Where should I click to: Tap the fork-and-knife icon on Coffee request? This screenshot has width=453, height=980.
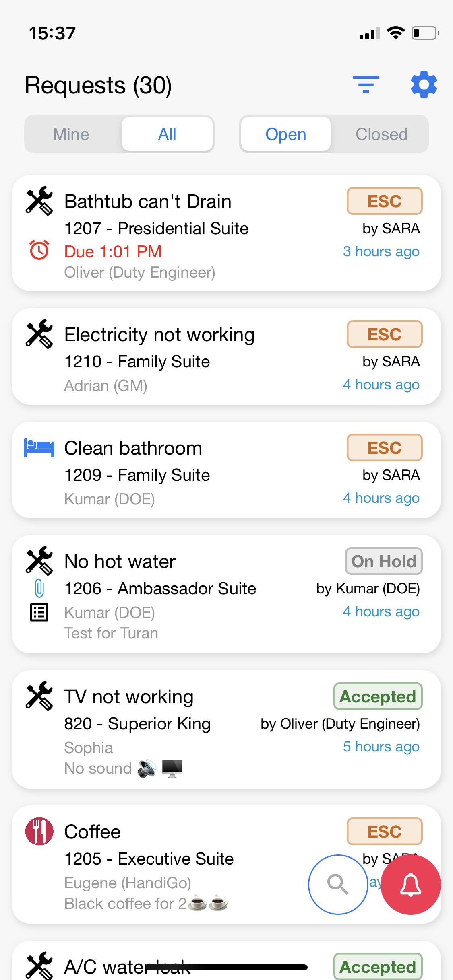[39, 832]
